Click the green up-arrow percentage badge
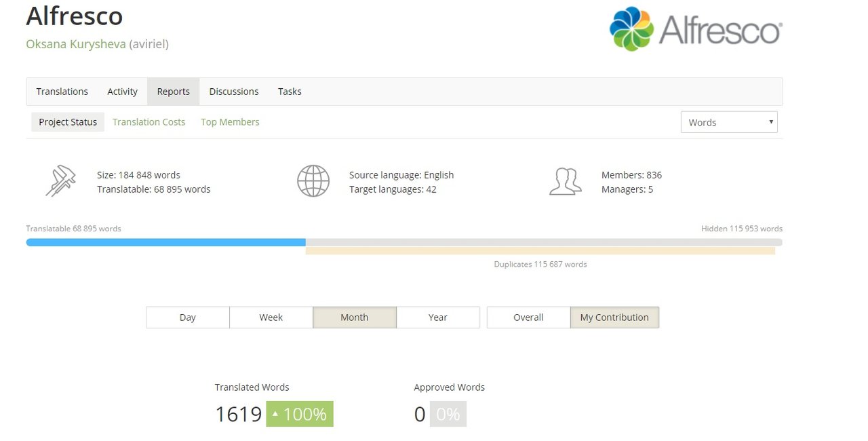The image size is (868, 441). 300,414
